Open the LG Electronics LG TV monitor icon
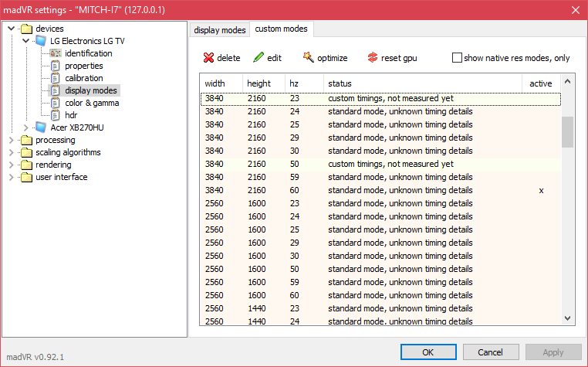 pos(40,41)
